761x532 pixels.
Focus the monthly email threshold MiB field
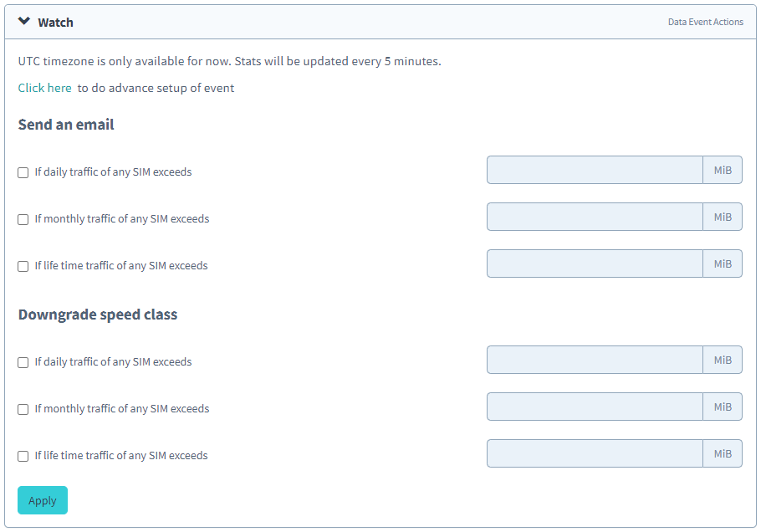[x=595, y=217]
